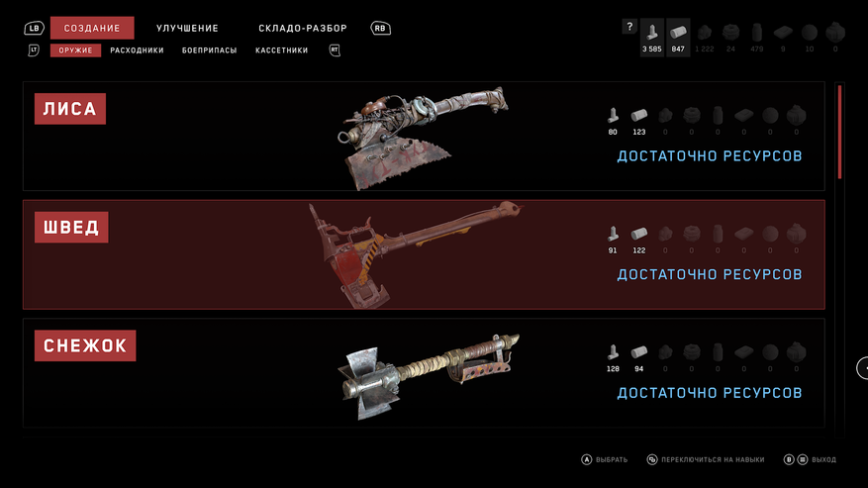Image resolution: width=868 pixels, height=488 pixels.
Task: Click the B button Выход prompt
Action: pyautogui.click(x=810, y=459)
